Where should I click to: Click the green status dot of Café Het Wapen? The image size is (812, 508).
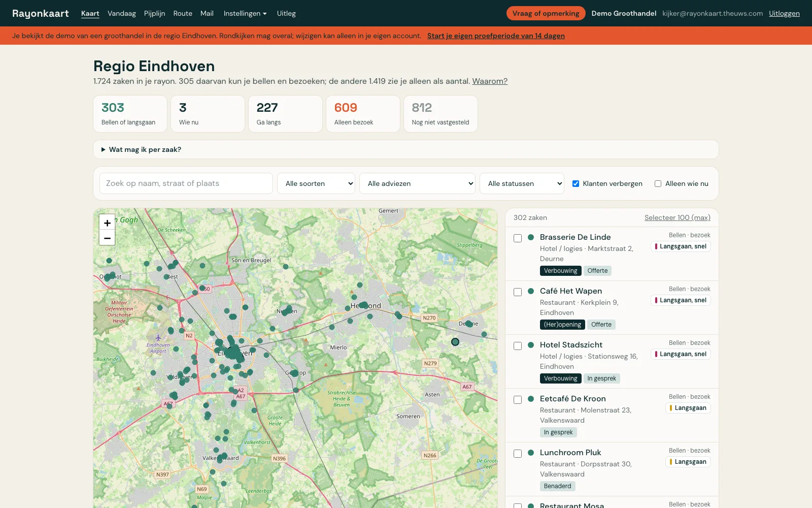531,291
